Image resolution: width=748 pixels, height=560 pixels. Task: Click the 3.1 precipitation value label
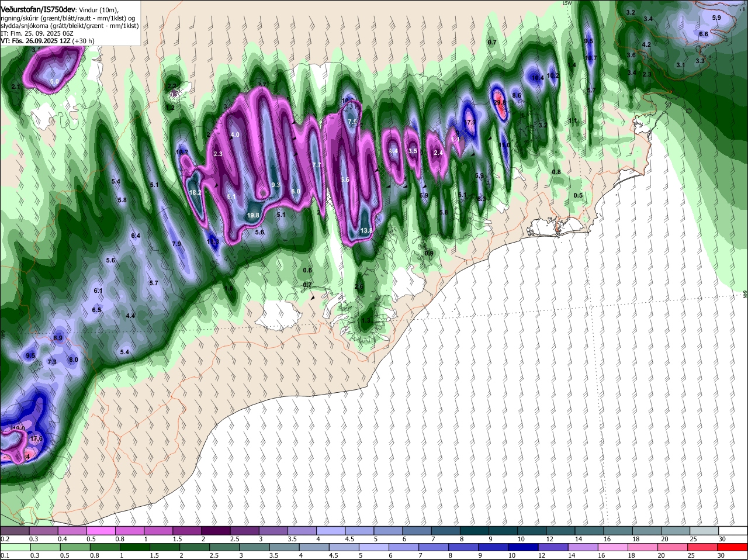680,65
